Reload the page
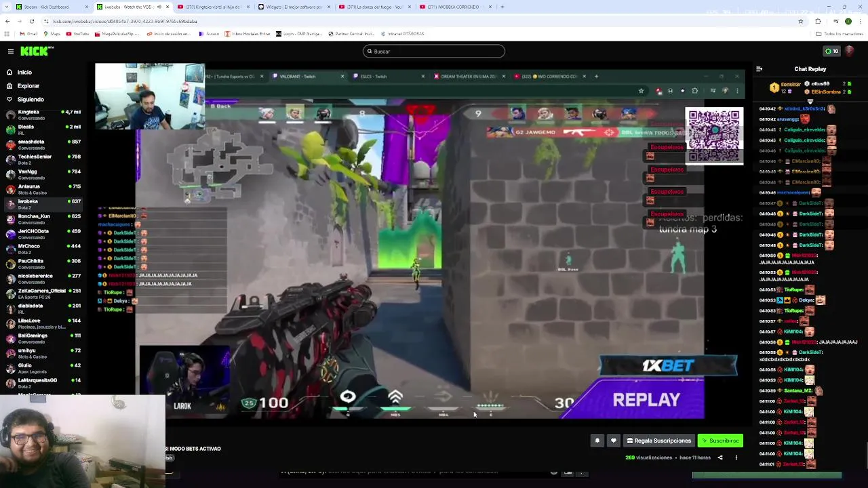The image size is (868, 488). click(32, 21)
